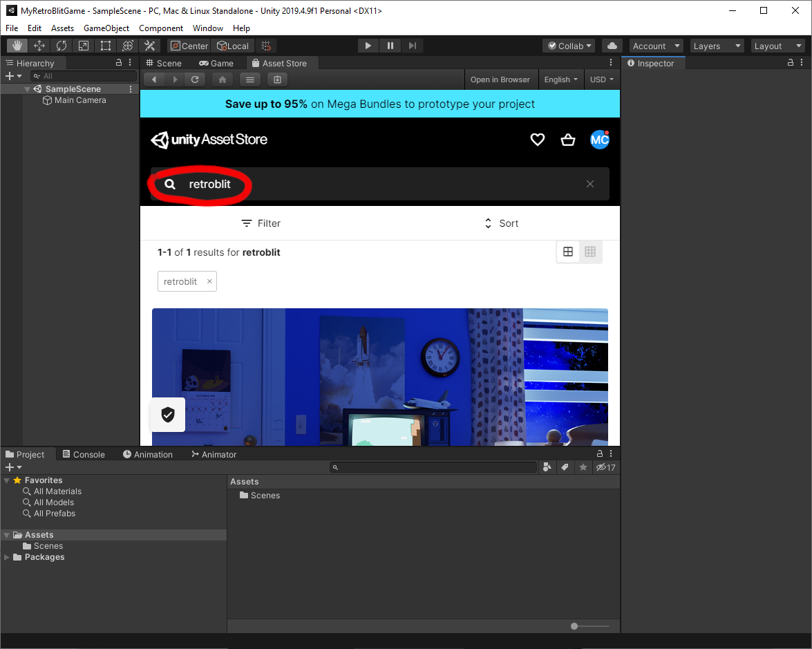
Task: Open the Assets menu
Action: (63, 28)
